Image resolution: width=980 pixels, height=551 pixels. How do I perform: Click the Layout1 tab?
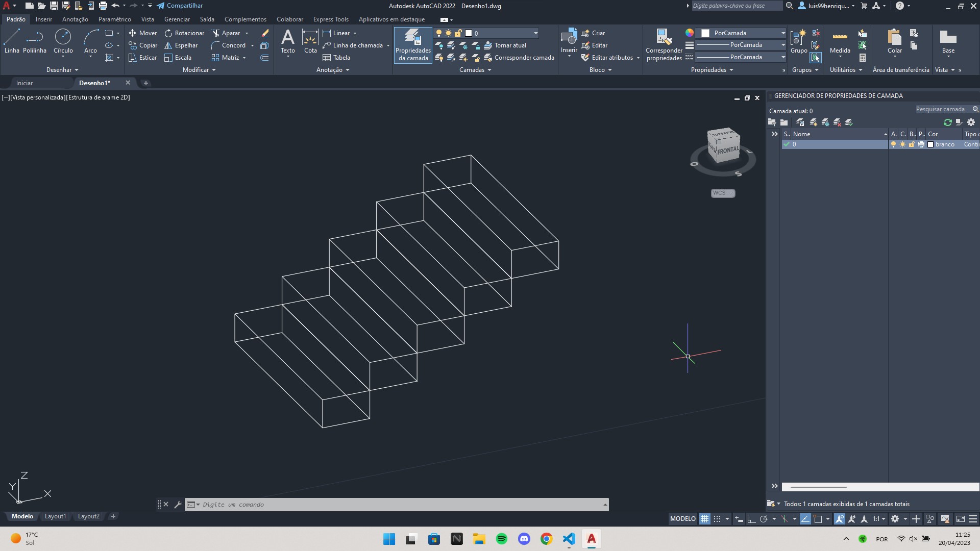point(55,516)
